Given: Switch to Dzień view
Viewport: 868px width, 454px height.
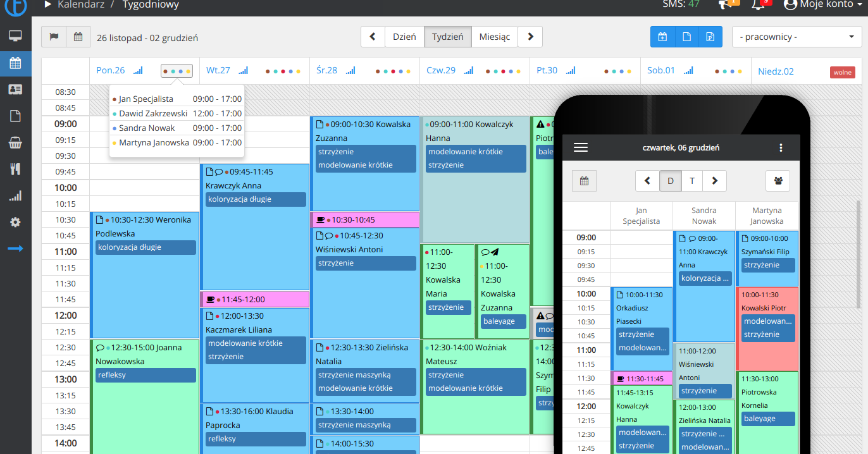Looking at the screenshot, I should click(x=404, y=37).
